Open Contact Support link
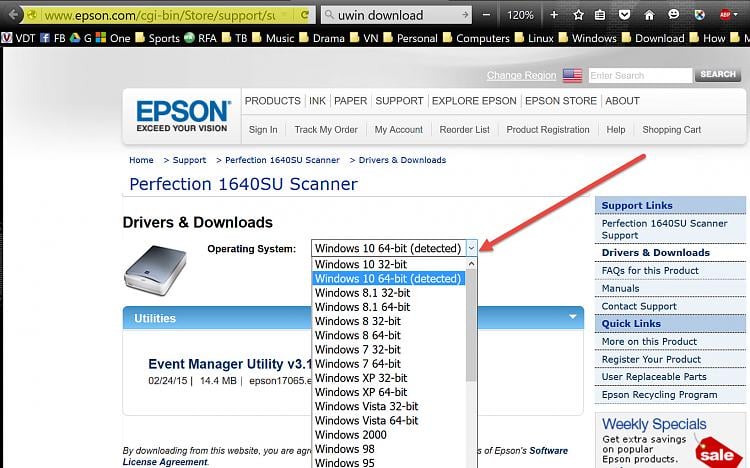750x468 pixels. [x=639, y=306]
